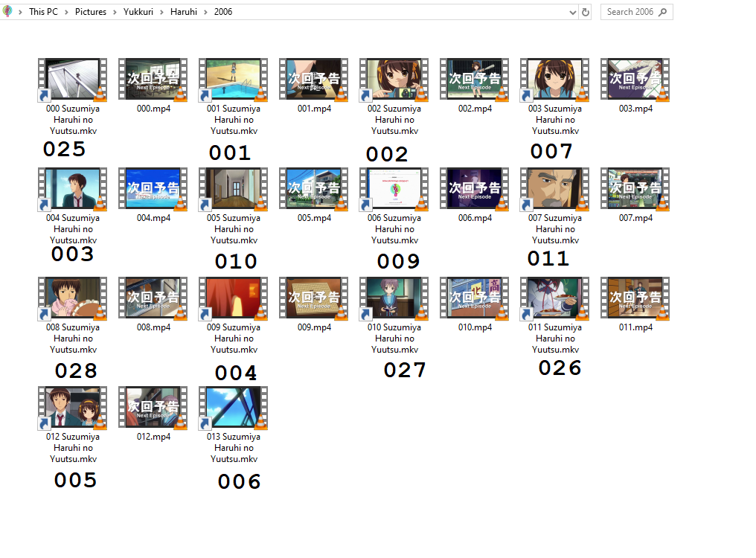This screenshot has height=558, width=756.
Task: Select the 008 Suzumiya Haruhi no Yuutsu.mkv shortcut
Action: click(73, 298)
